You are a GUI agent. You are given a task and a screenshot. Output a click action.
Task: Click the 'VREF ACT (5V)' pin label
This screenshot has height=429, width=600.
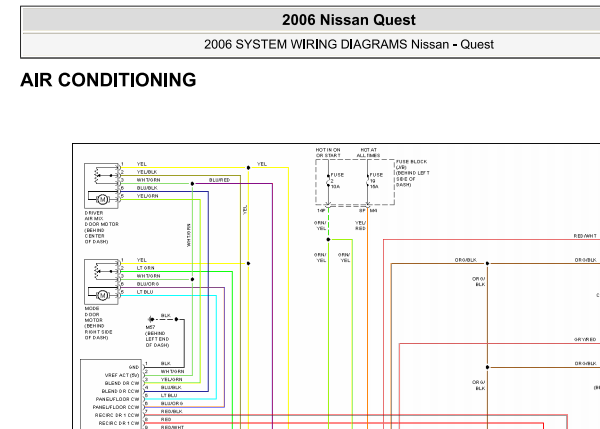point(122,375)
